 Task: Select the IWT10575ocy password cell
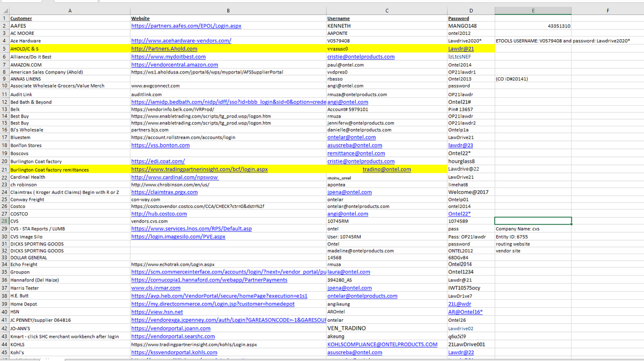point(471,288)
